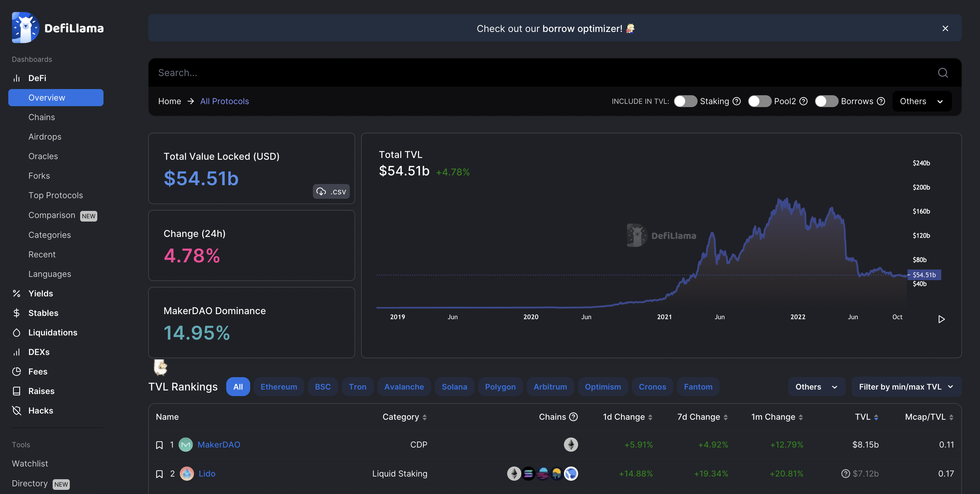Play the TVL chart animation
Viewport: 980px width, 494px height.
(941, 319)
